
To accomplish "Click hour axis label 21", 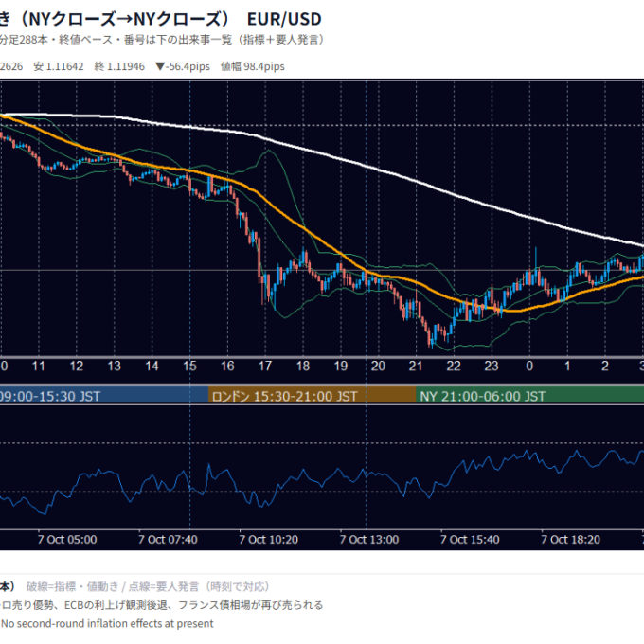I will 416,366.
